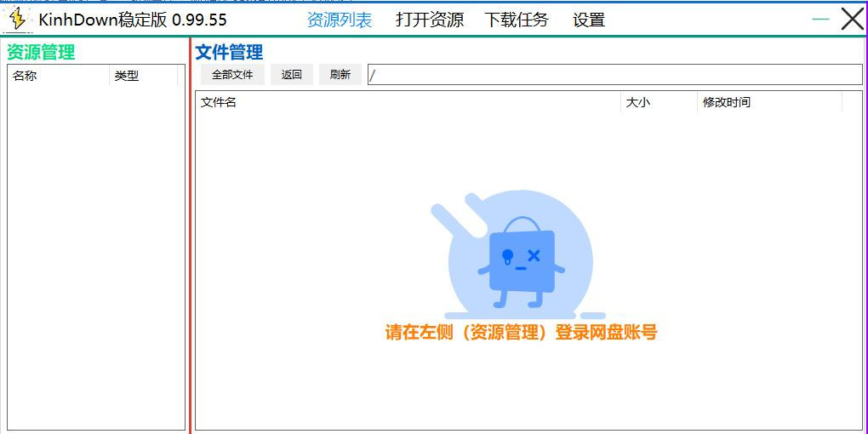Go to the 下载任务 tab
The height and width of the screenshot is (434, 868).
517,20
